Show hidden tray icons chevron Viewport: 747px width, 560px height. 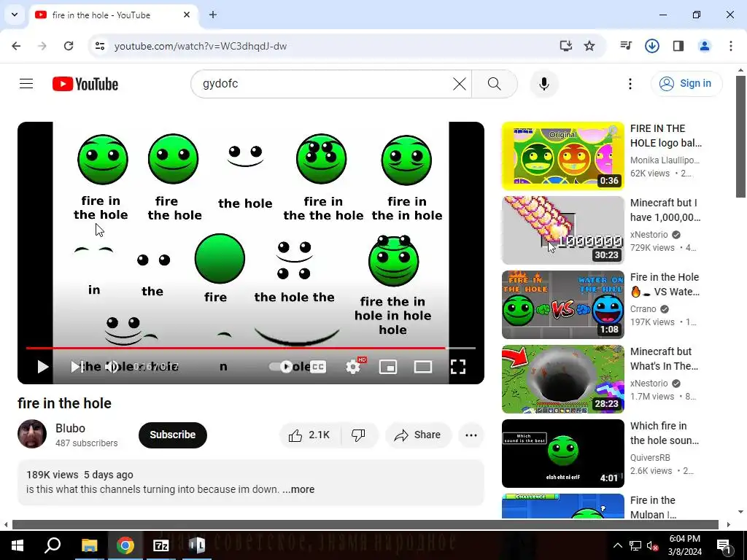(x=617, y=545)
